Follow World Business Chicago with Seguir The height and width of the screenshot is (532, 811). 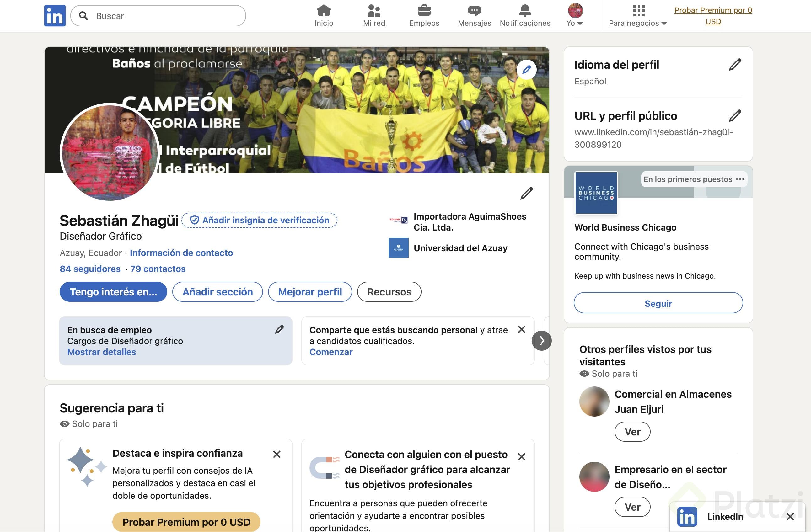[658, 303]
